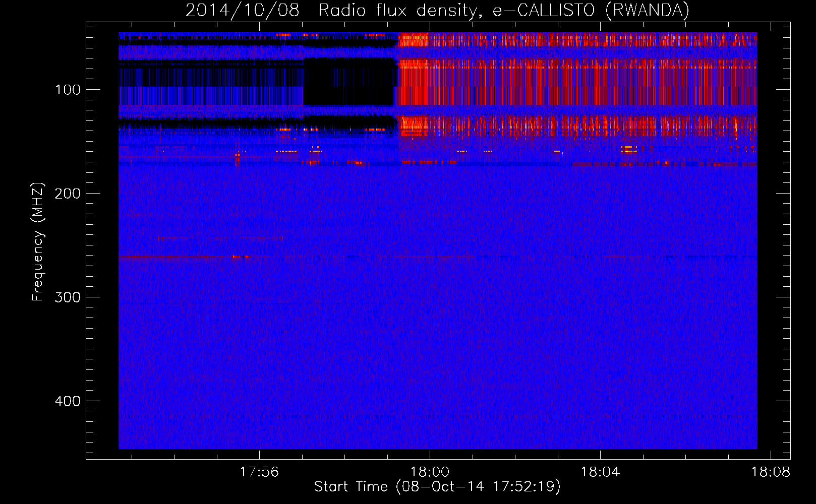Click the '18:08' time tick label
Image resolution: width=816 pixels, height=504 pixels.
pyautogui.click(x=771, y=472)
